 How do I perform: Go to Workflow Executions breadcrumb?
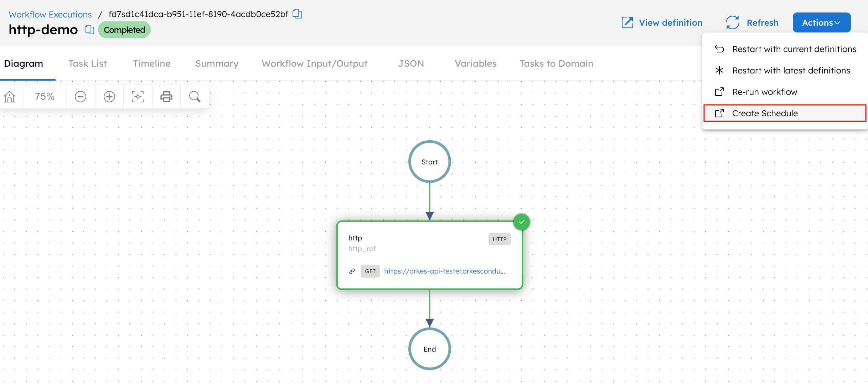(x=50, y=15)
